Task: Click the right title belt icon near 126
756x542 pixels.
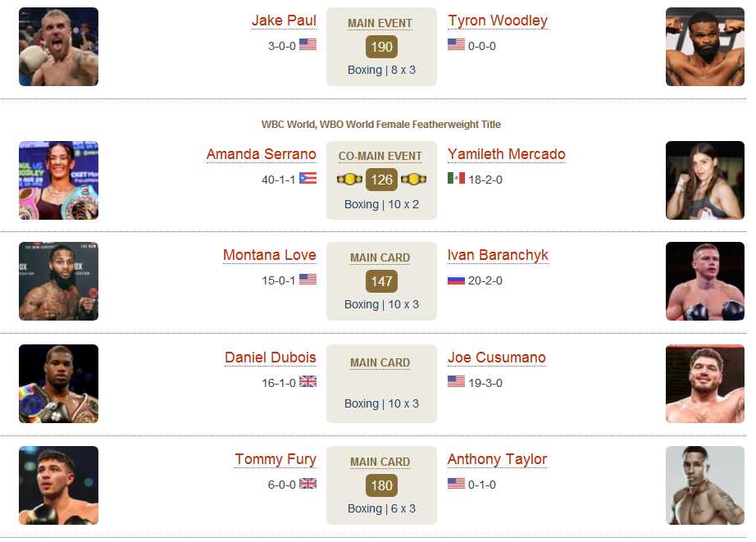Action: click(414, 180)
